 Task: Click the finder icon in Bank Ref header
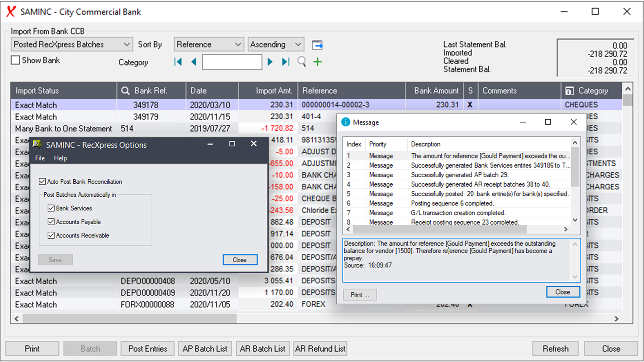pyautogui.click(x=125, y=90)
